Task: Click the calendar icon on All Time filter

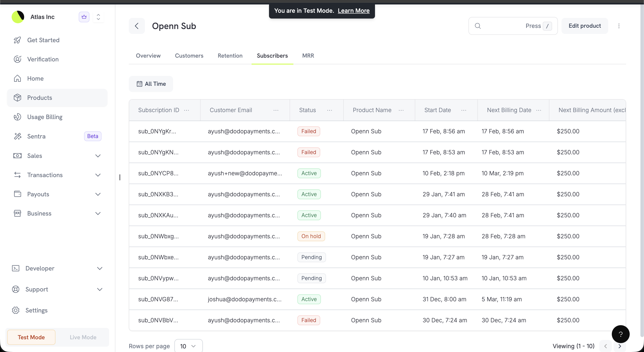Action: click(x=140, y=84)
